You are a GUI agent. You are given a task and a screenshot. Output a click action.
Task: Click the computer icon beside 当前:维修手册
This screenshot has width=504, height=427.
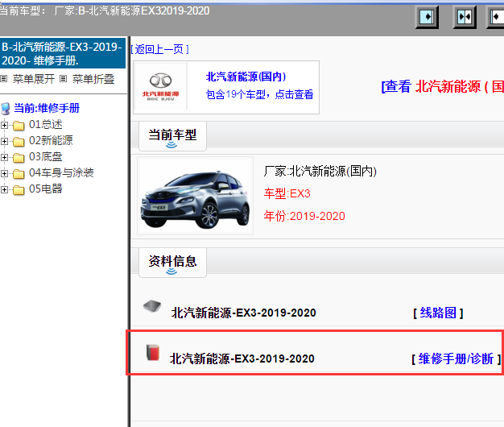(6, 109)
